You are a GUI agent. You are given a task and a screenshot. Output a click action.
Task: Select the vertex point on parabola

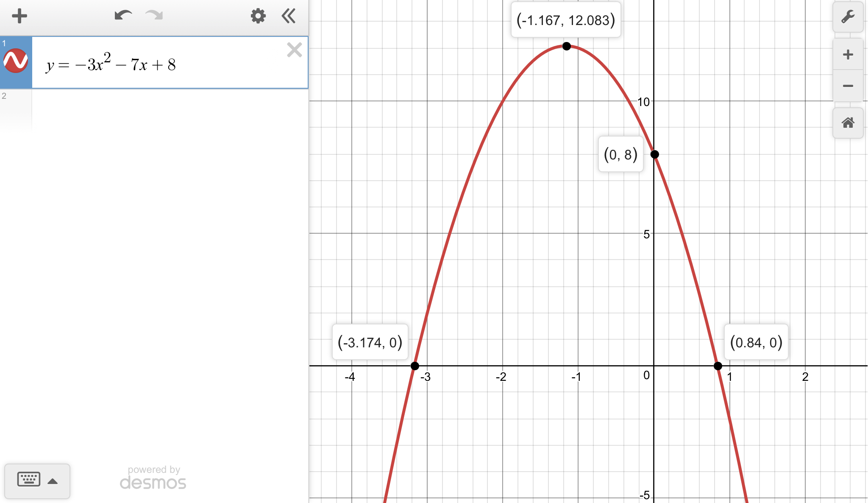[567, 46]
